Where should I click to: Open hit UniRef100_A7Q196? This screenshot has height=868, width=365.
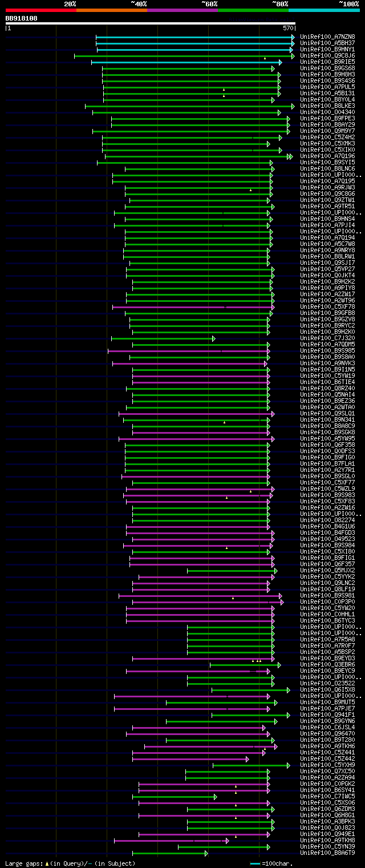pos(326,156)
